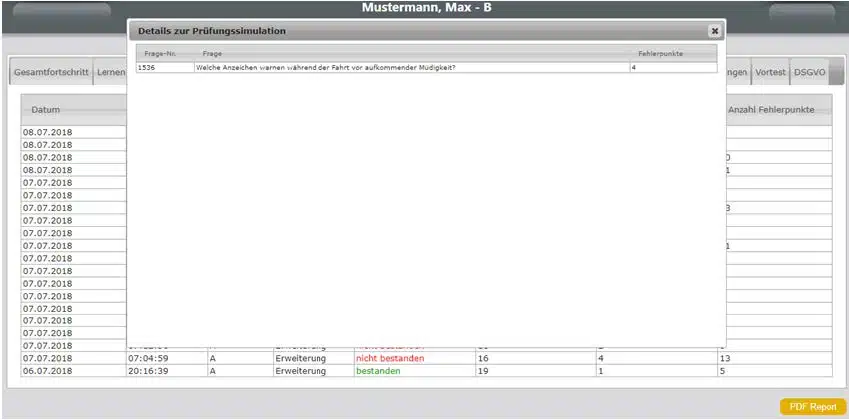The height and width of the screenshot is (420, 849).
Task: Click the green bestanden result
Action: pyautogui.click(x=378, y=371)
